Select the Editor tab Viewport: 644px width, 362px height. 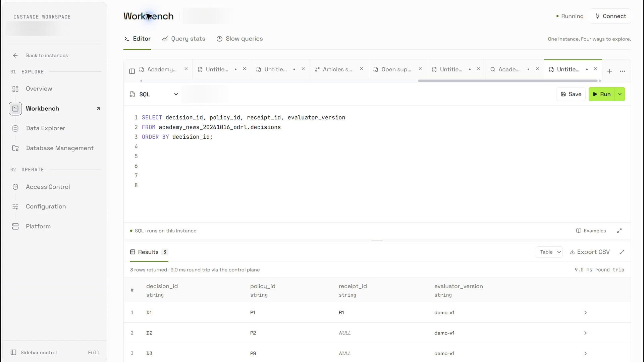point(137,39)
